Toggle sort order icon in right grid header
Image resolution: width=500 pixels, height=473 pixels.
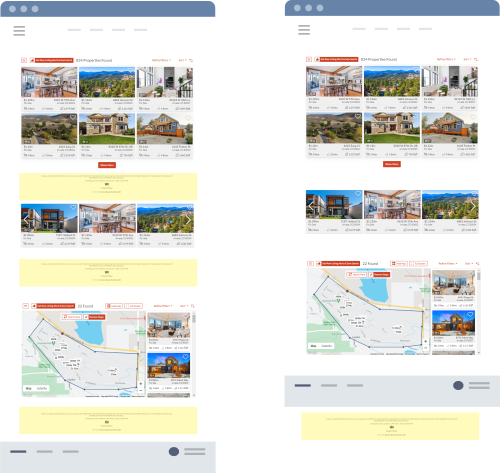(x=476, y=59)
